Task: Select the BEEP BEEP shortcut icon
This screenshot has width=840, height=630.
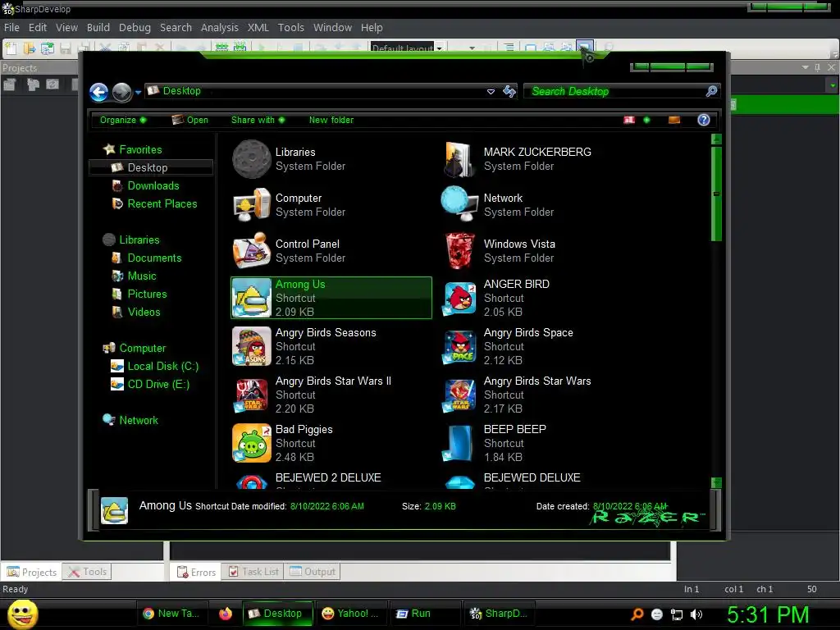Action: 459,444
